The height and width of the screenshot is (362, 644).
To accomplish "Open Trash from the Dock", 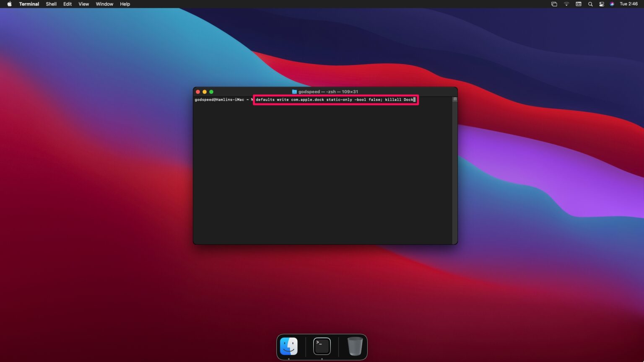I will 355,346.
